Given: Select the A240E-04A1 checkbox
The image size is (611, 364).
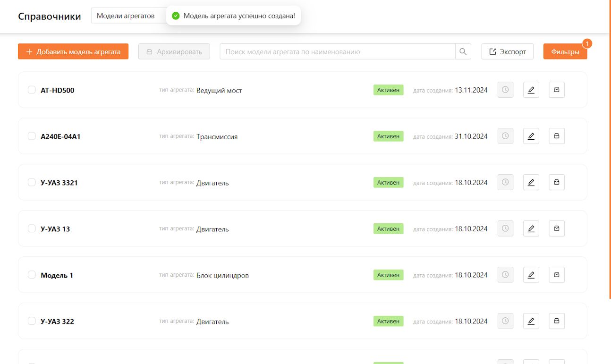Looking at the screenshot, I should [x=32, y=136].
